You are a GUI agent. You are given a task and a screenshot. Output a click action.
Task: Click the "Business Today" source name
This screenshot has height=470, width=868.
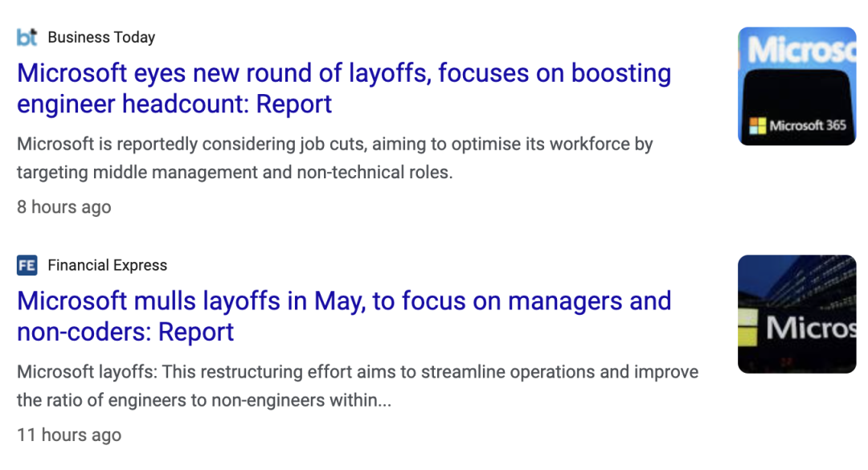point(101,37)
